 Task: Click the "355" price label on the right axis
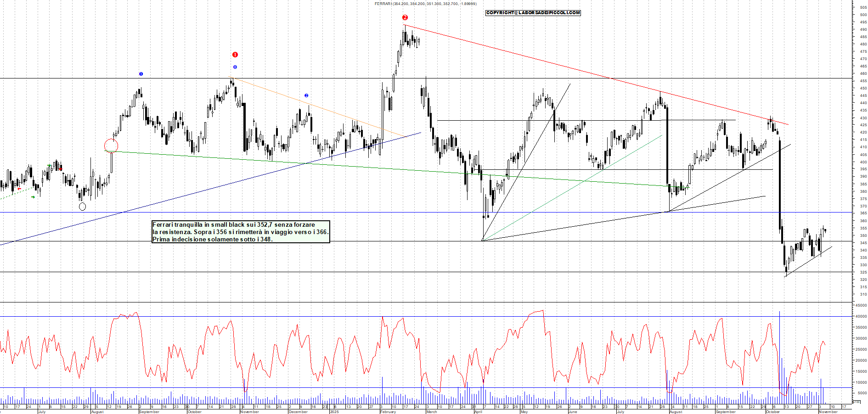863,228
